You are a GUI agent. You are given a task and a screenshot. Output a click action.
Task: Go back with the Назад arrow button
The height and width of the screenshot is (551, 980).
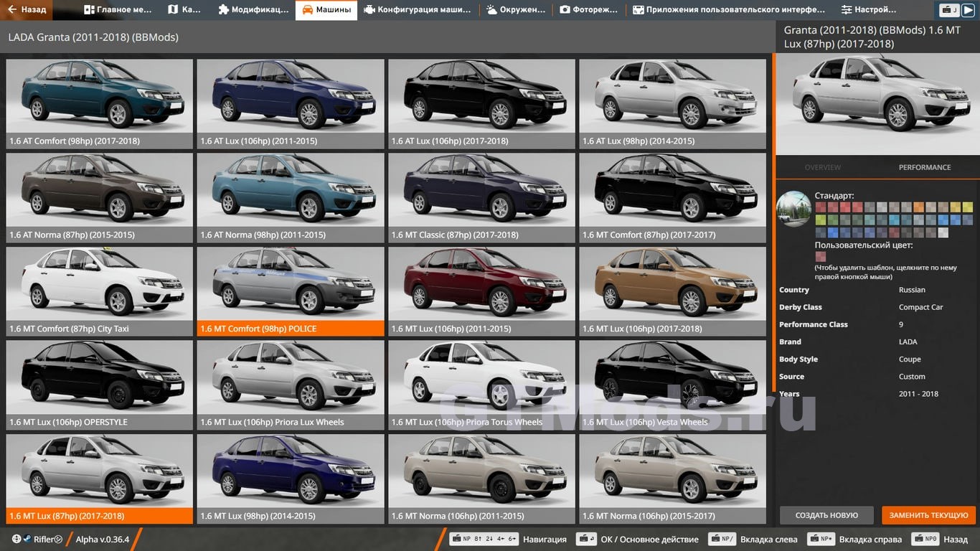(27, 10)
